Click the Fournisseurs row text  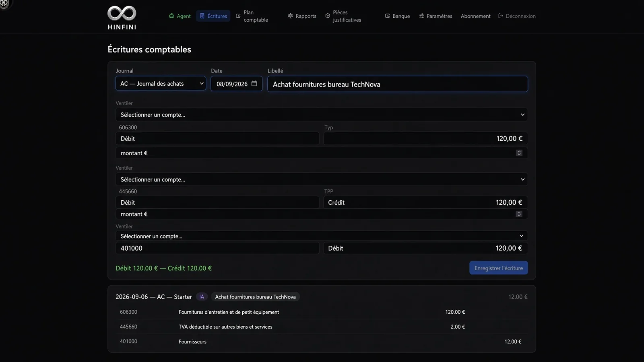(x=192, y=341)
